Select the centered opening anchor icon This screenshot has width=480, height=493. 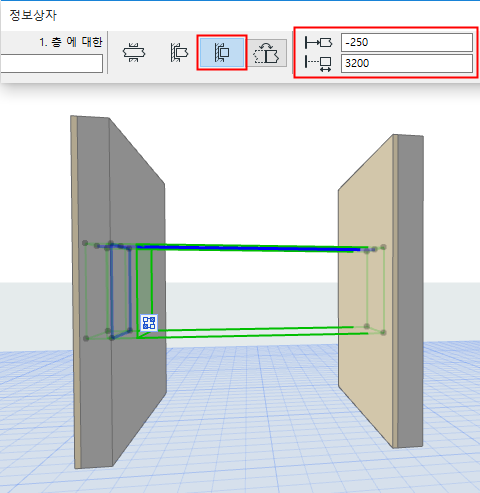[134, 52]
